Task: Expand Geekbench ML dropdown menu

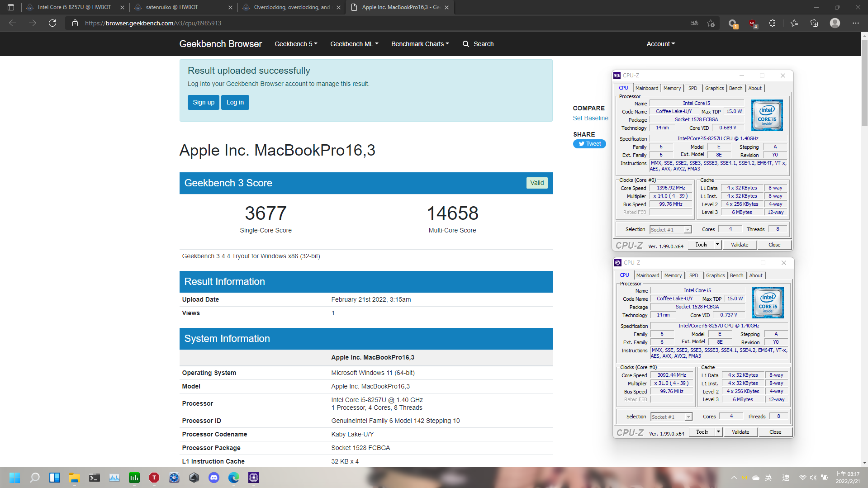Action: coord(354,44)
